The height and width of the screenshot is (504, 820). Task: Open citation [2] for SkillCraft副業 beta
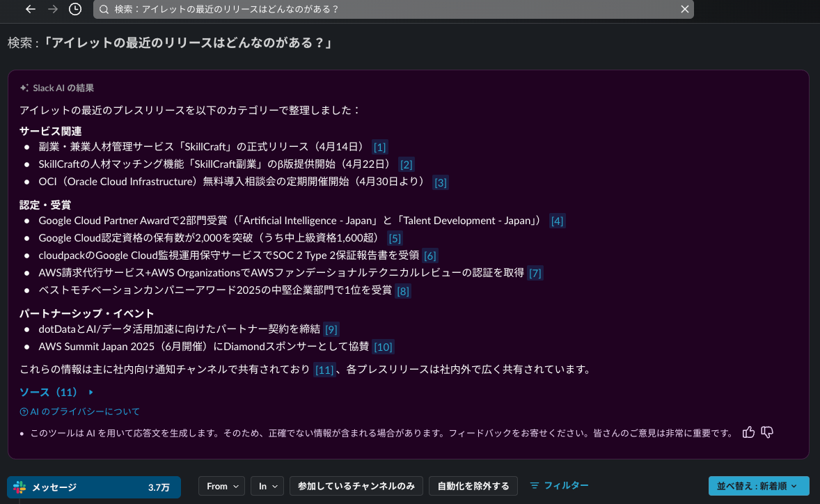(407, 165)
